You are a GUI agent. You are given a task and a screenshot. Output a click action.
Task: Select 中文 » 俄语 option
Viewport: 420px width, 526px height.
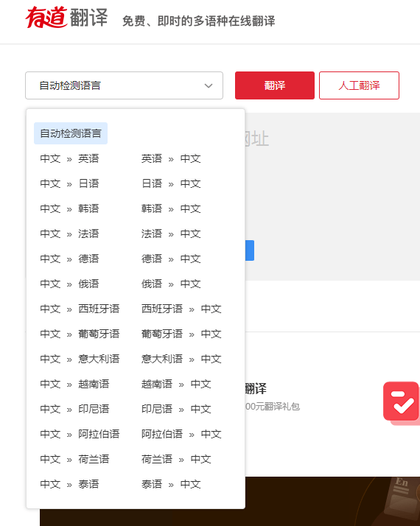69,284
